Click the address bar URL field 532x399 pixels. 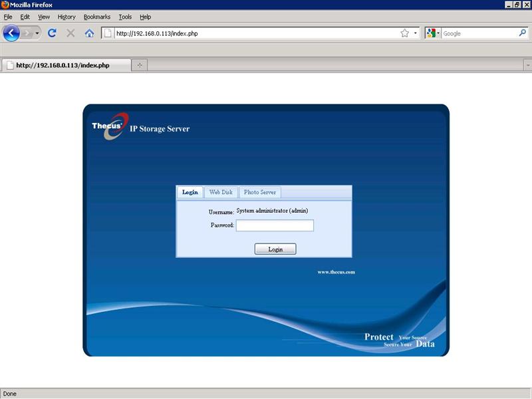[256, 33]
